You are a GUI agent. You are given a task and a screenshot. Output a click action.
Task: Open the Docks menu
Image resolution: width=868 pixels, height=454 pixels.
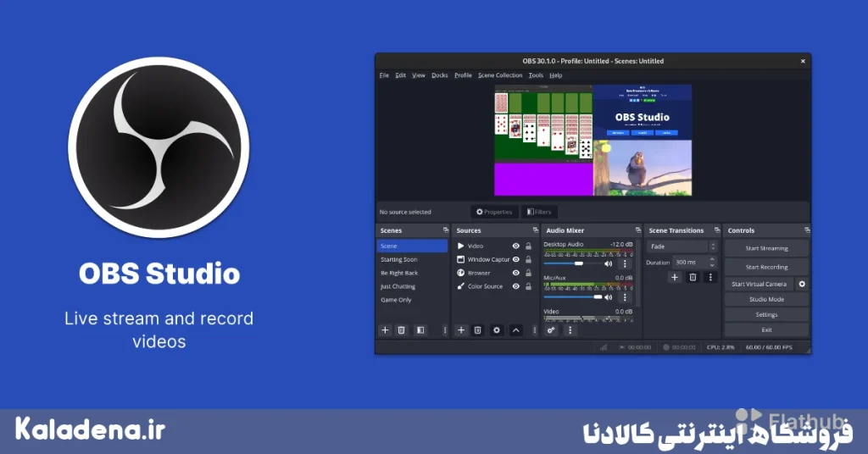click(x=440, y=75)
